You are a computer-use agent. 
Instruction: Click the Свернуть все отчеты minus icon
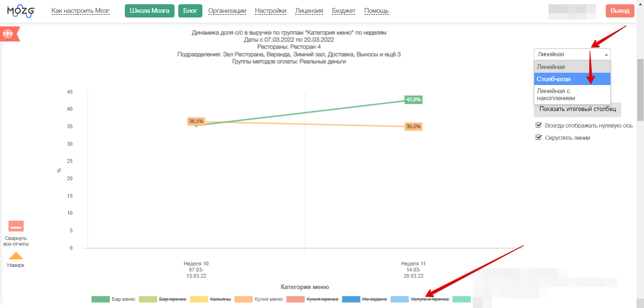[x=16, y=226]
